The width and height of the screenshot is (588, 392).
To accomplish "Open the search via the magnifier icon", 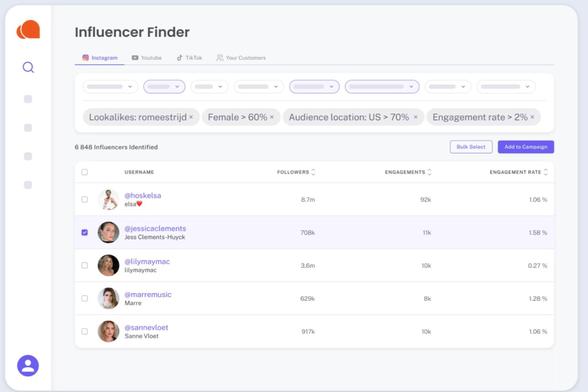I will coord(28,68).
